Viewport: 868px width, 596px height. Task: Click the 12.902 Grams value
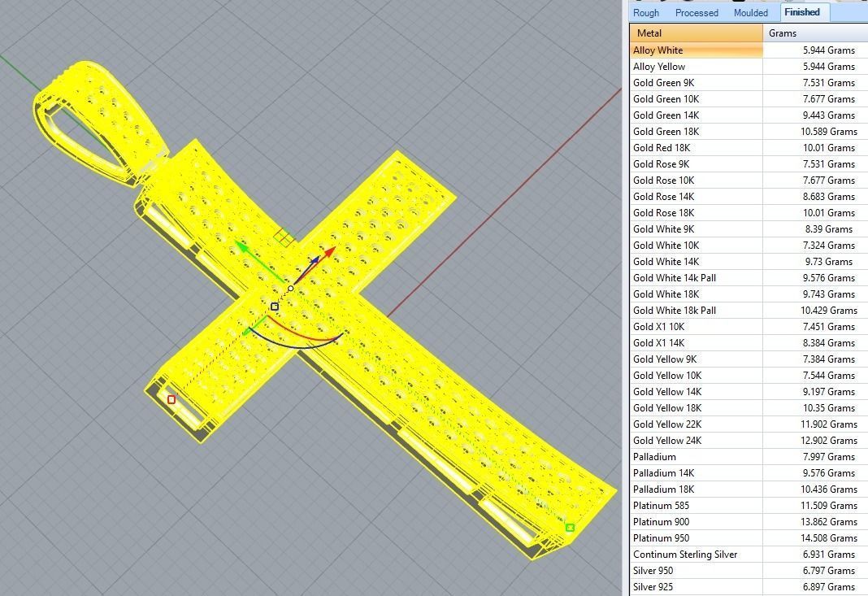[x=829, y=441]
